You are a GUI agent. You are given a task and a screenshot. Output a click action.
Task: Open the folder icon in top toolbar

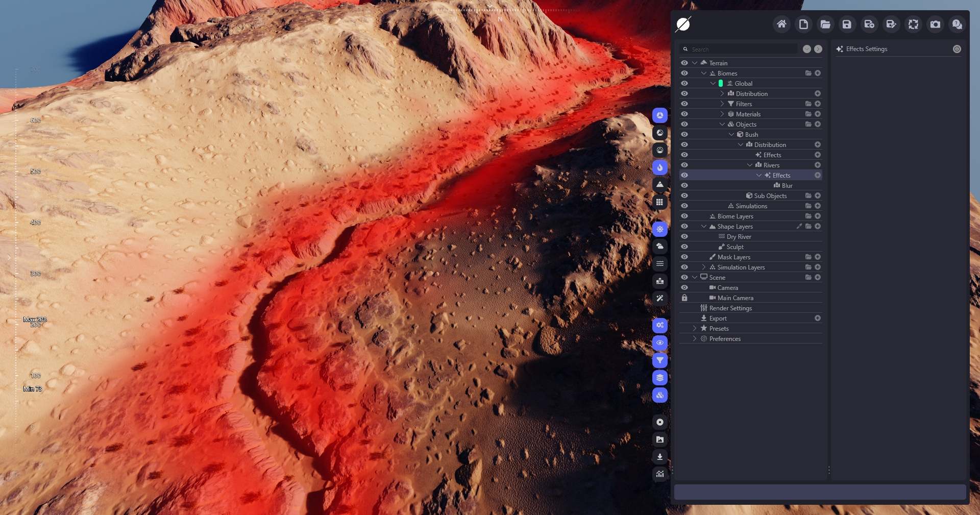(825, 24)
